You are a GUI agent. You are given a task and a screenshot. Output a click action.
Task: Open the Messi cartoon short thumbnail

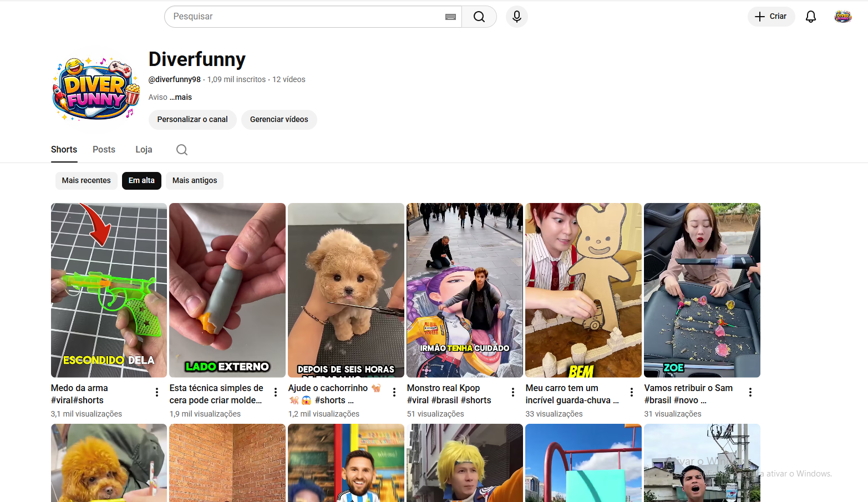click(x=346, y=463)
